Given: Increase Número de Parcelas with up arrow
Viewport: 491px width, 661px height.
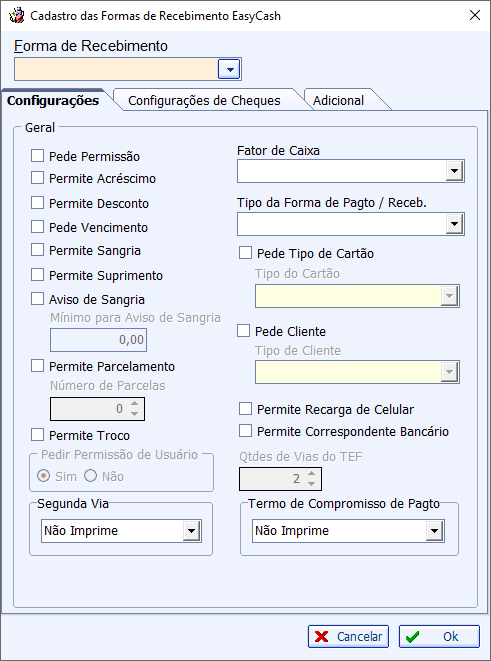Looking at the screenshot, I should 134,404.
